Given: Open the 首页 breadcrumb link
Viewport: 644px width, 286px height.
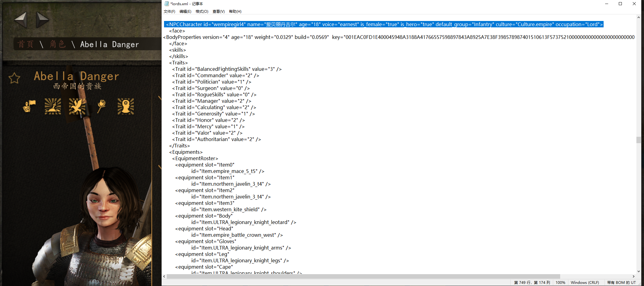Looking at the screenshot, I should 26,44.
